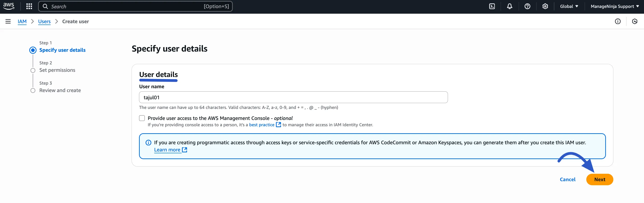
Task: Open account settings via the gear icon
Action: point(545,6)
